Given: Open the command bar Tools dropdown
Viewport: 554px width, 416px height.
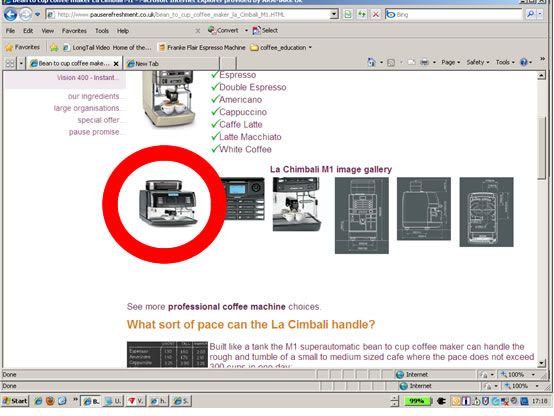Looking at the screenshot, I should [505, 63].
